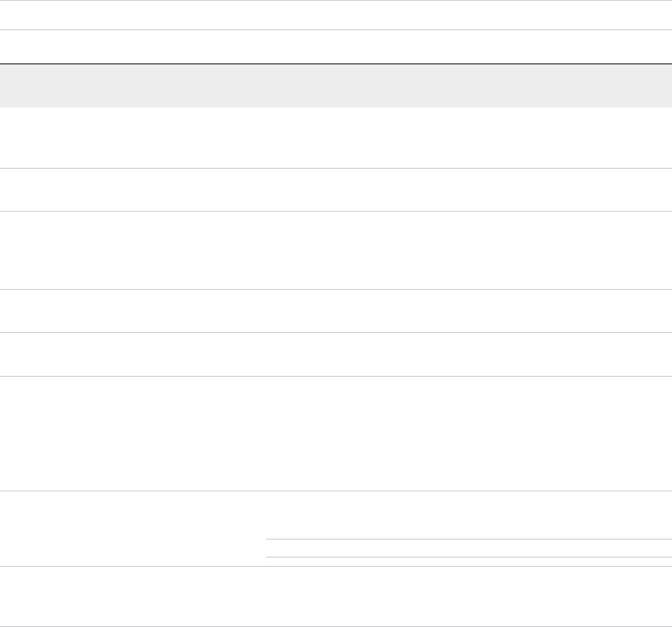The height and width of the screenshot is (627, 672).
Task: Click the gray shaded table header row
Action: pos(336,86)
